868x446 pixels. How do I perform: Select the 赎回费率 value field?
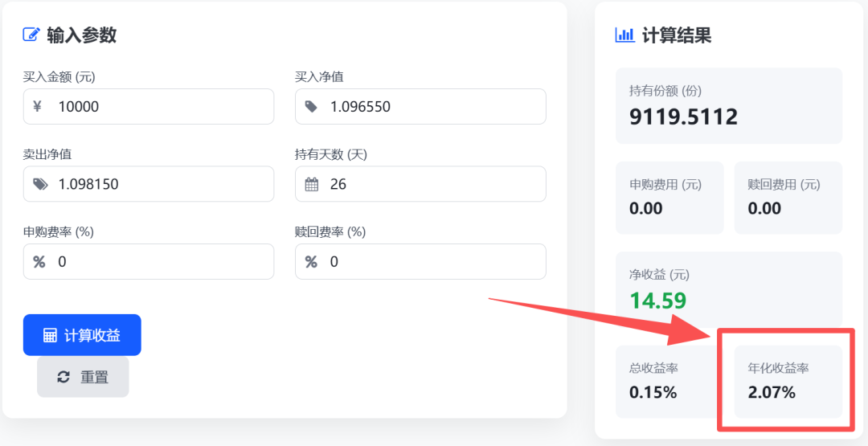(x=434, y=262)
